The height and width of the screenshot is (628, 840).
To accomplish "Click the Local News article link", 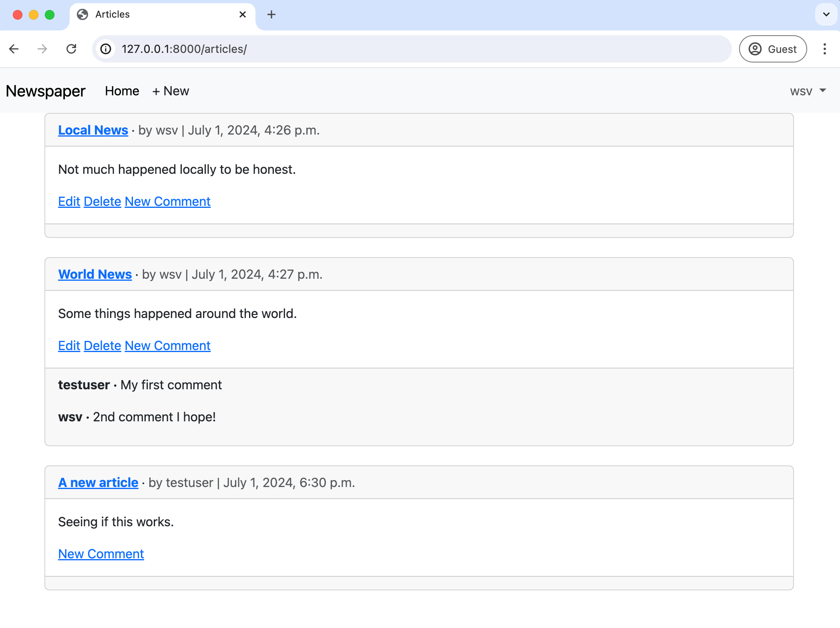I will pyautogui.click(x=93, y=130).
